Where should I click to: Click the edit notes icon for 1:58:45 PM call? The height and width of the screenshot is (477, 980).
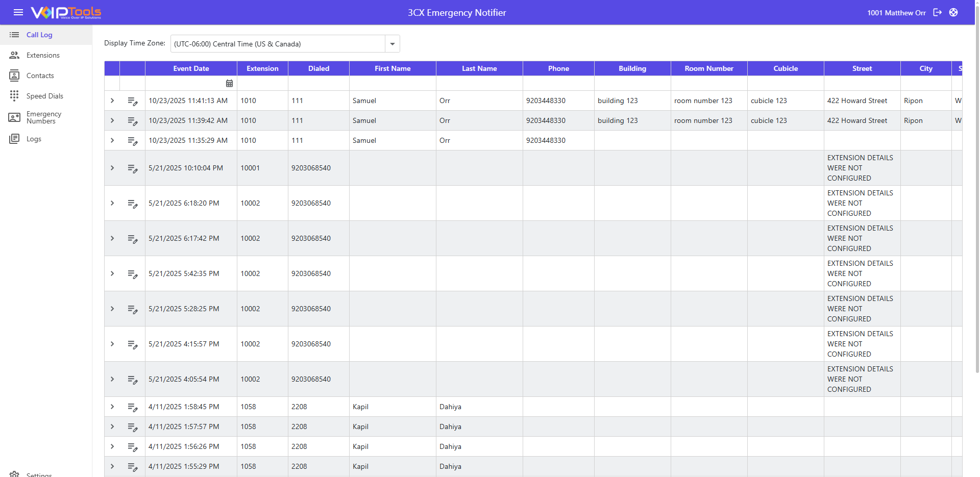tap(133, 407)
